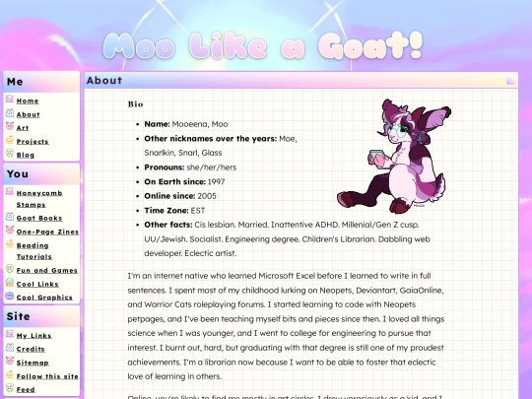Visit the Projects page
Viewport: 532px width, 399px height.
33,142
